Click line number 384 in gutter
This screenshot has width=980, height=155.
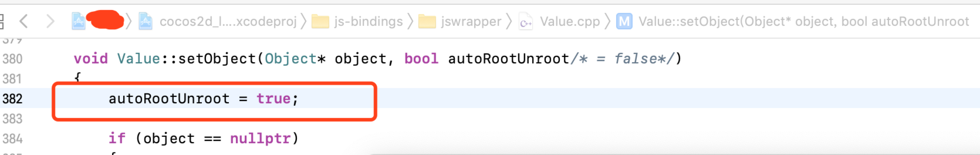(13, 139)
